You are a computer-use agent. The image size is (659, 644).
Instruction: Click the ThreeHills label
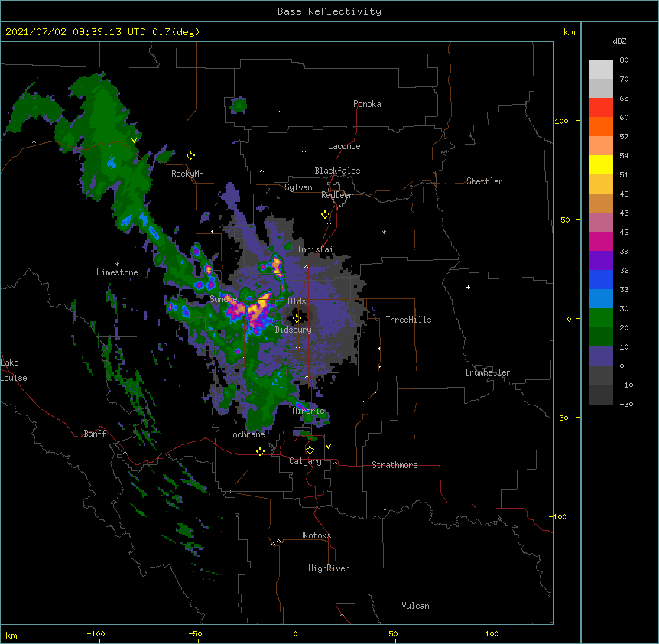(x=408, y=320)
